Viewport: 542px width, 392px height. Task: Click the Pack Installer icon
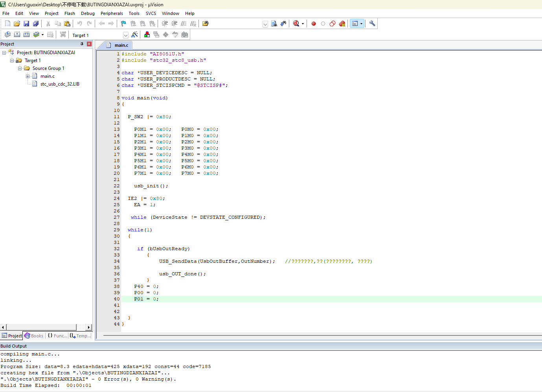coord(185,35)
